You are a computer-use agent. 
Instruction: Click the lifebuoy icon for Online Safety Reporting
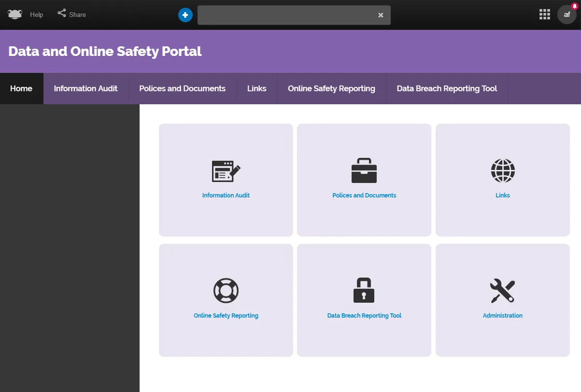(226, 291)
